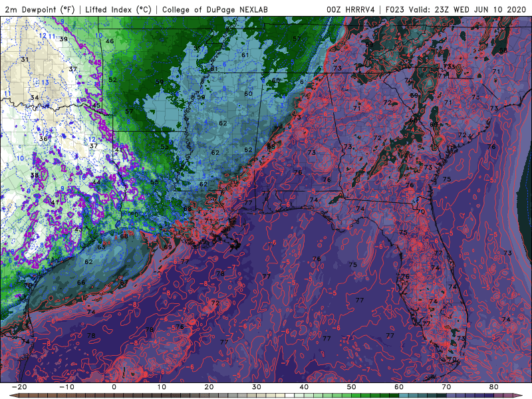This screenshot has width=532, height=399.
Task: Click the dewpoint value 63 on the map
Action: coord(101,247)
